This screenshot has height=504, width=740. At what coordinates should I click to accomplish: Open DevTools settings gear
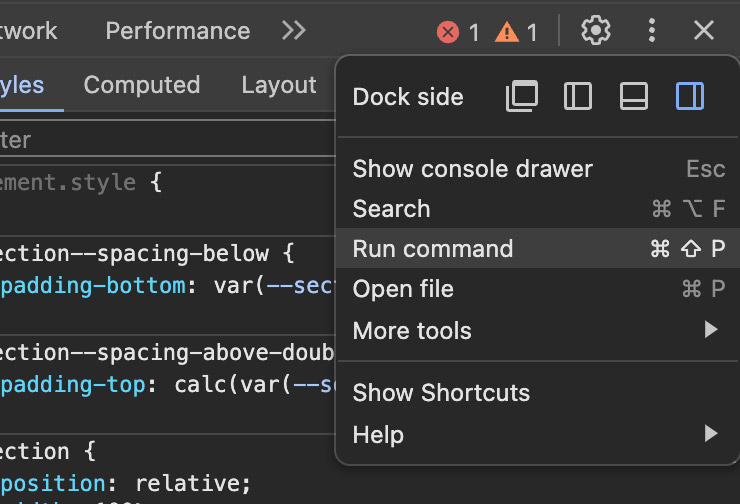(596, 31)
